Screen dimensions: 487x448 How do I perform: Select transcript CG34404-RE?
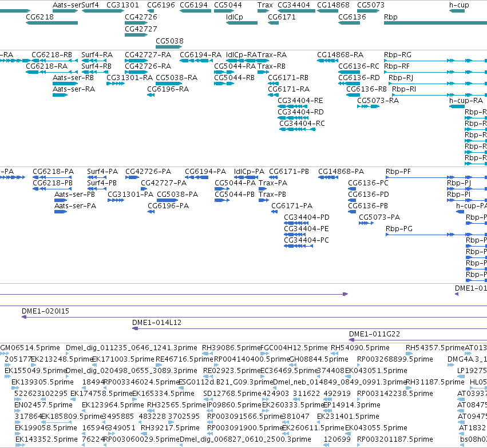[x=292, y=106]
